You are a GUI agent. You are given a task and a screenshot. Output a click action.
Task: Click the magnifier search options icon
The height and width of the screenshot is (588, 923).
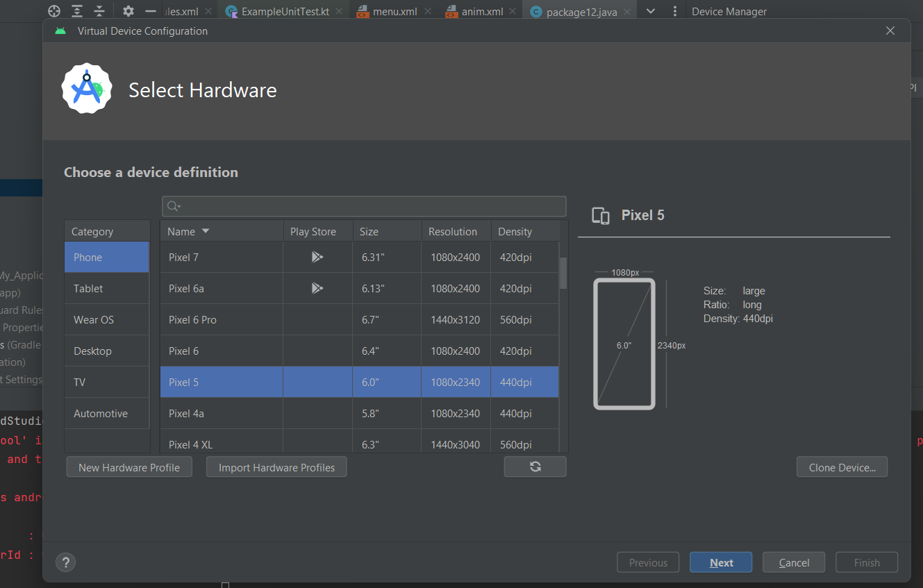(x=174, y=206)
